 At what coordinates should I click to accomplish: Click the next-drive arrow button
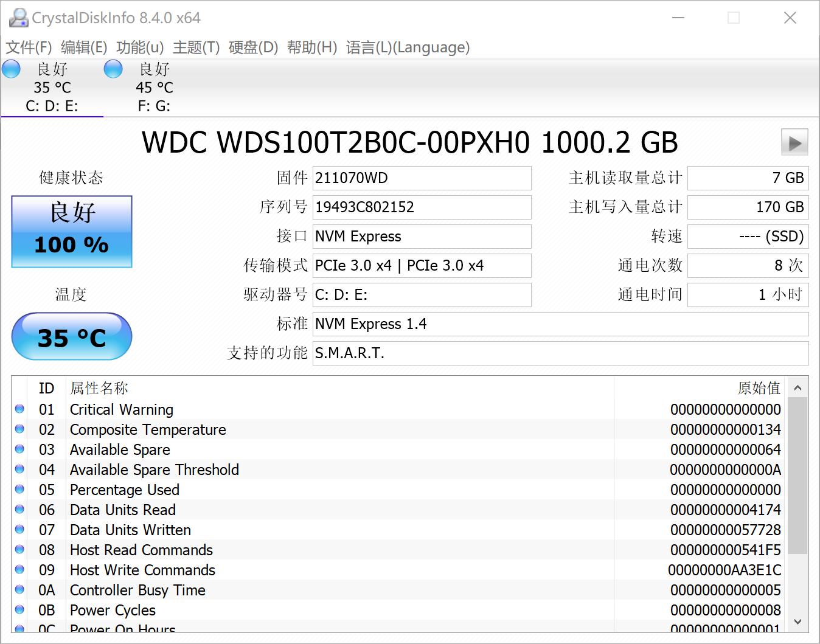pyautogui.click(x=794, y=142)
